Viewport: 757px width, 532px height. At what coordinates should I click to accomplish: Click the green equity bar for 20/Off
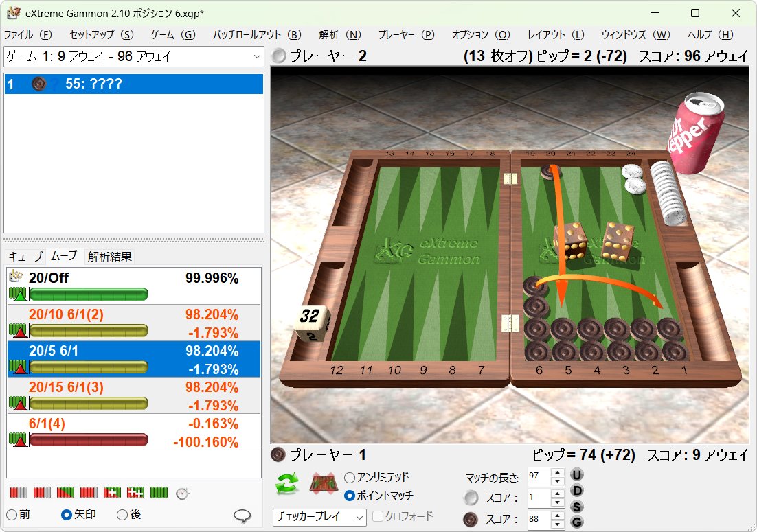(89, 294)
